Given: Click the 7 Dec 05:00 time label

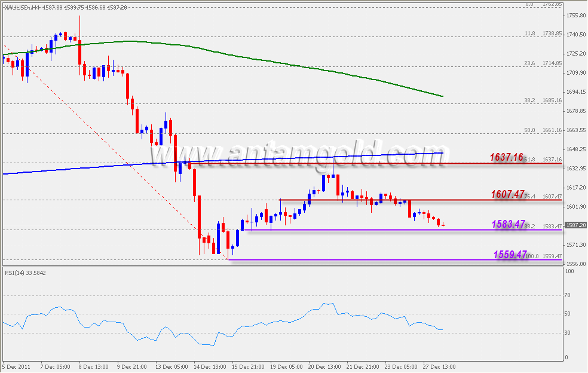Looking at the screenshot, I should 55,366.
